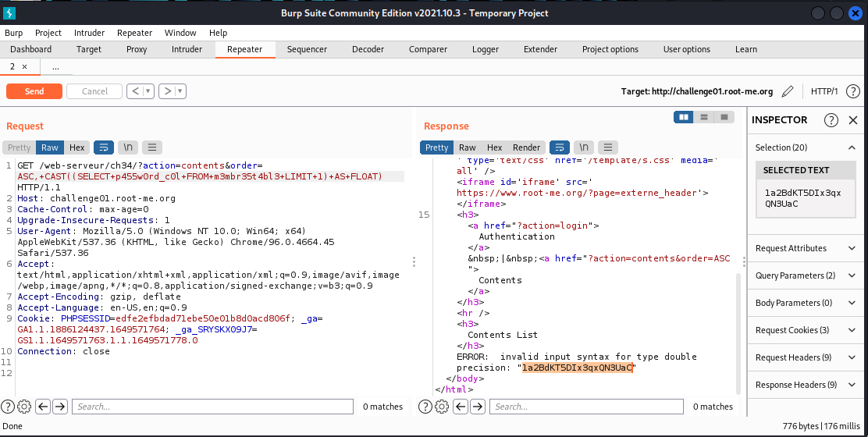Close the Inspector panel

[853, 120]
